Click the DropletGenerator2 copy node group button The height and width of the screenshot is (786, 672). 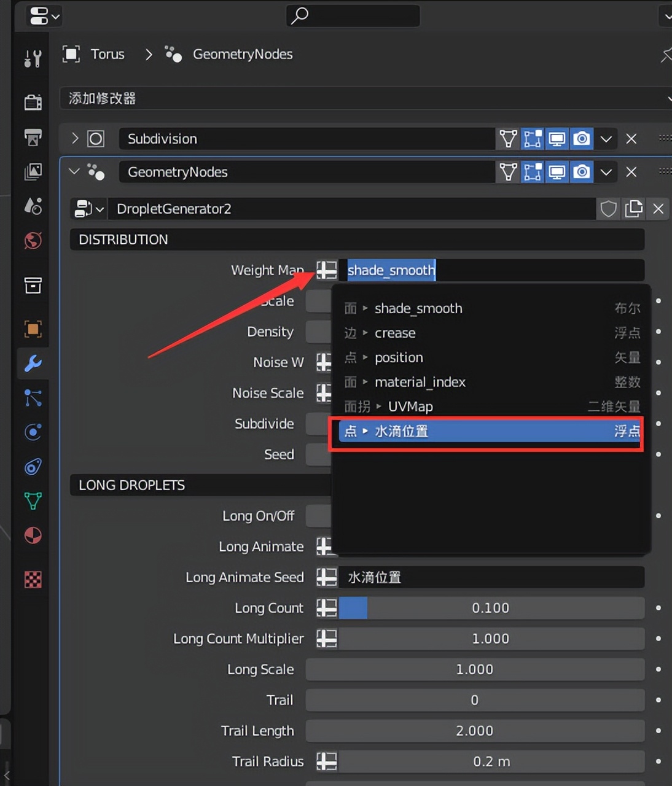[x=633, y=209]
